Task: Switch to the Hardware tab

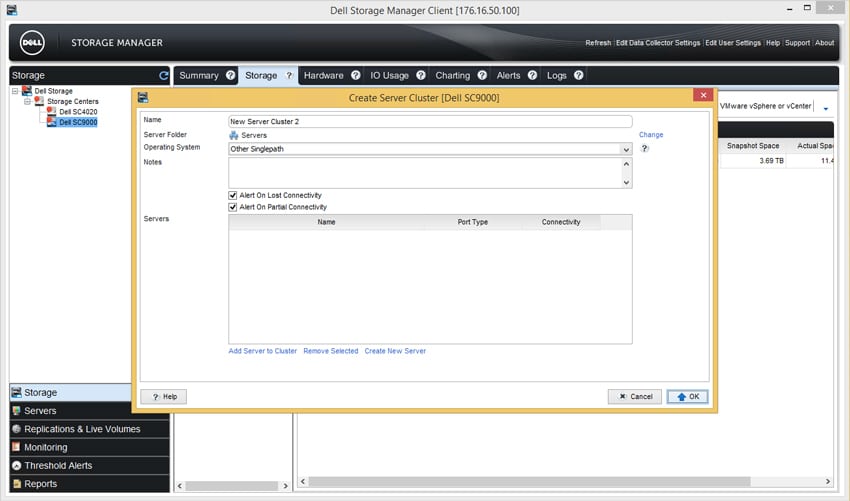Action: [x=324, y=75]
